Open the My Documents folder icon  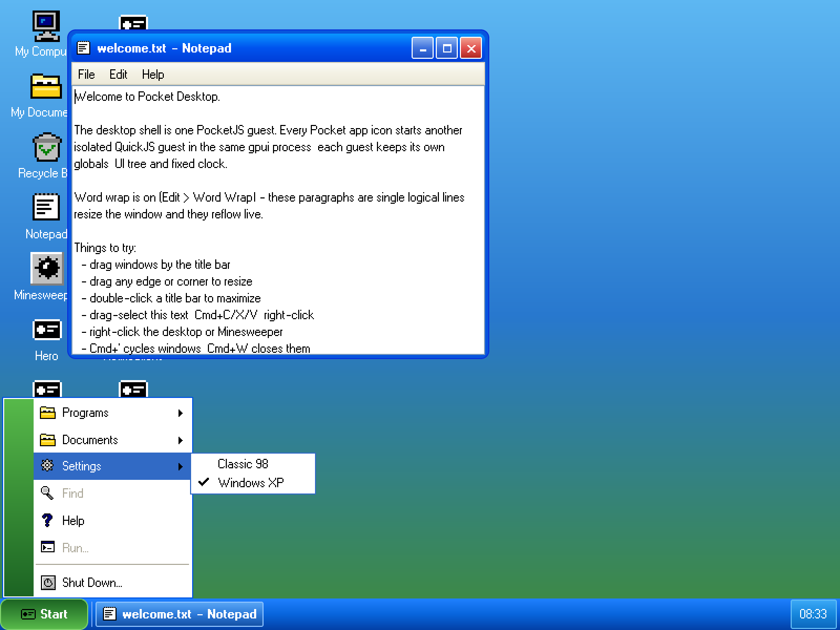pos(46,87)
